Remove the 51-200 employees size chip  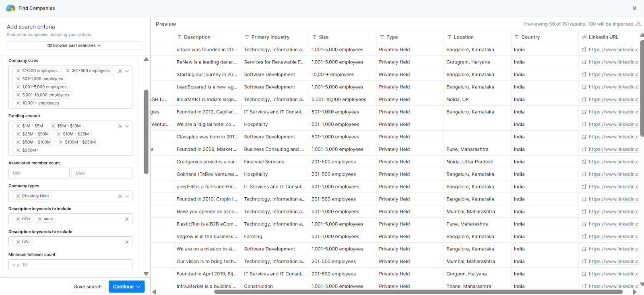(18, 71)
